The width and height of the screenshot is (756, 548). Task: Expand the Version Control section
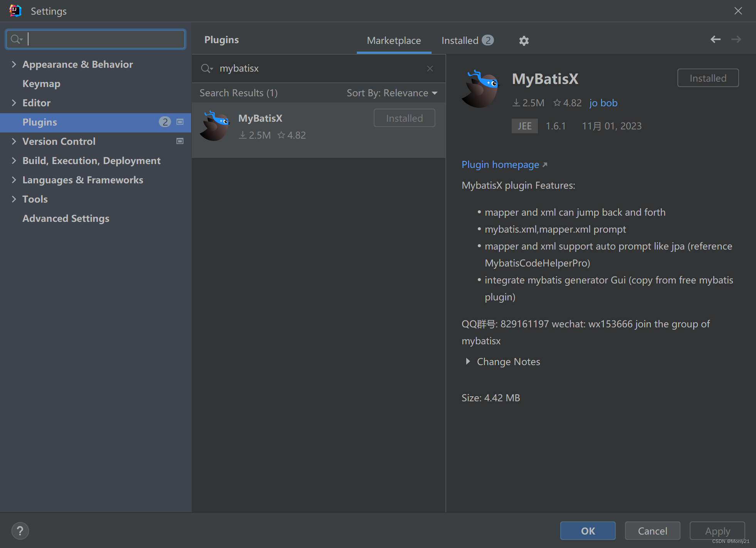click(x=14, y=141)
